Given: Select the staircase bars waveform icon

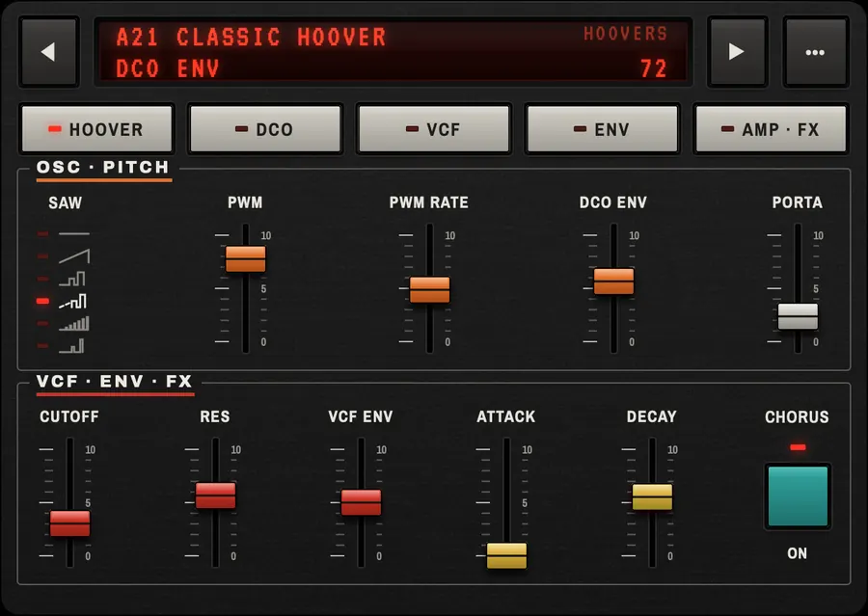Looking at the screenshot, I should pos(73,324).
